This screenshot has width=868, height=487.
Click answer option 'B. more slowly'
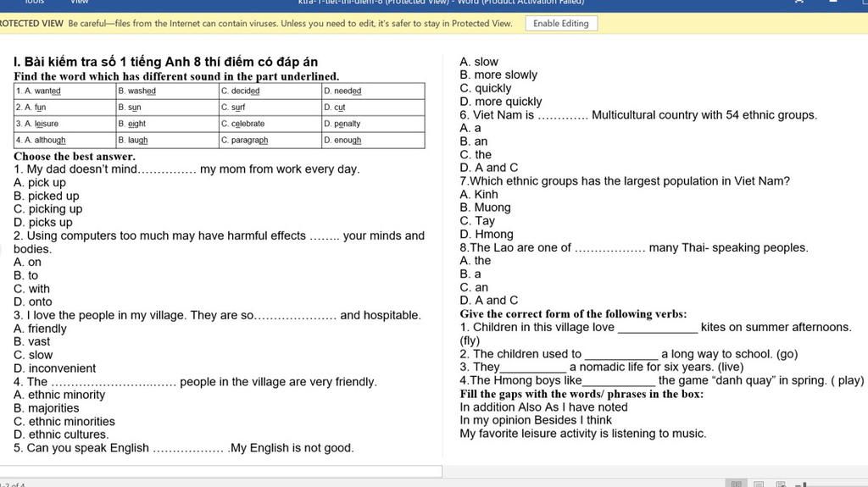[x=498, y=75]
